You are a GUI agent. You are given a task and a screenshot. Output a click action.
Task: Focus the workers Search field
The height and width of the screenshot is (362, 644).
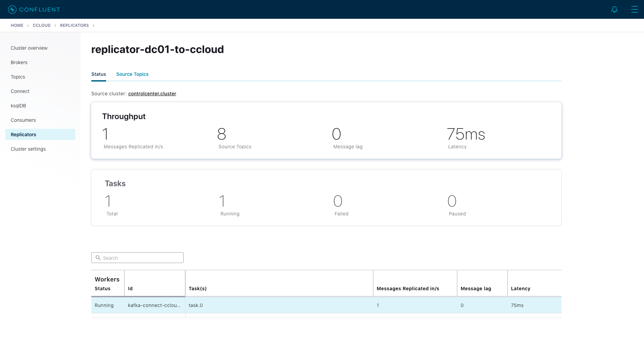137,258
